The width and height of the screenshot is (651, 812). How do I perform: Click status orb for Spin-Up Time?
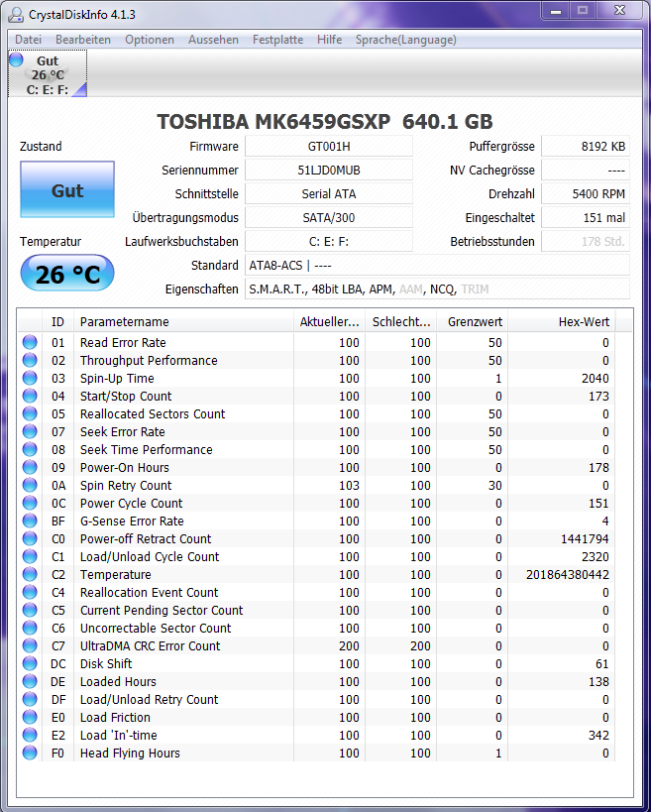point(30,378)
